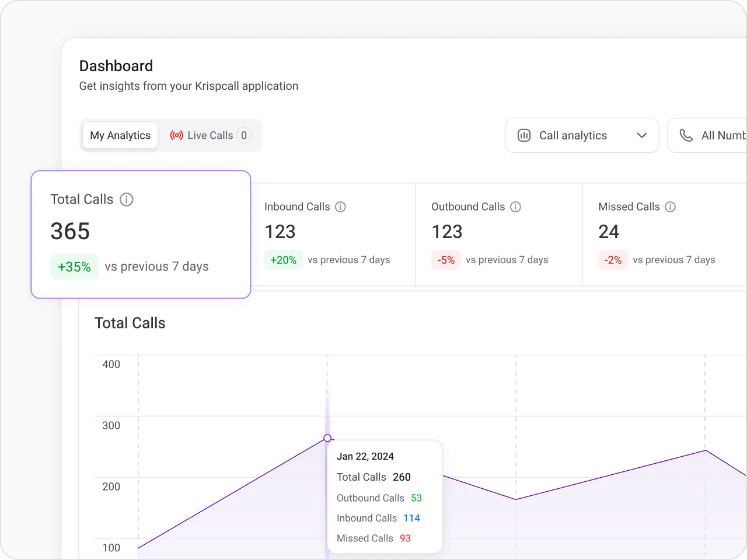Image resolution: width=747 pixels, height=560 pixels.
Task: Click Inbound Calls 114 in the tooltip
Action: coord(379,519)
